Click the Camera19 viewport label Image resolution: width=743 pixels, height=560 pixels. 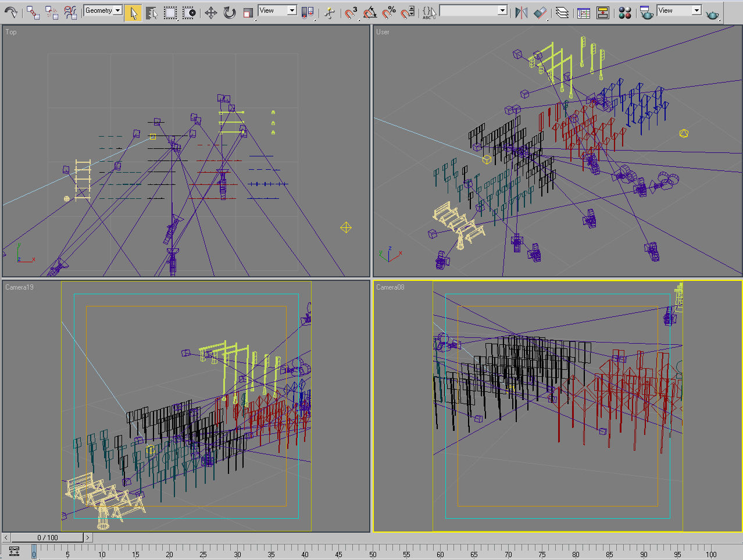(19, 287)
